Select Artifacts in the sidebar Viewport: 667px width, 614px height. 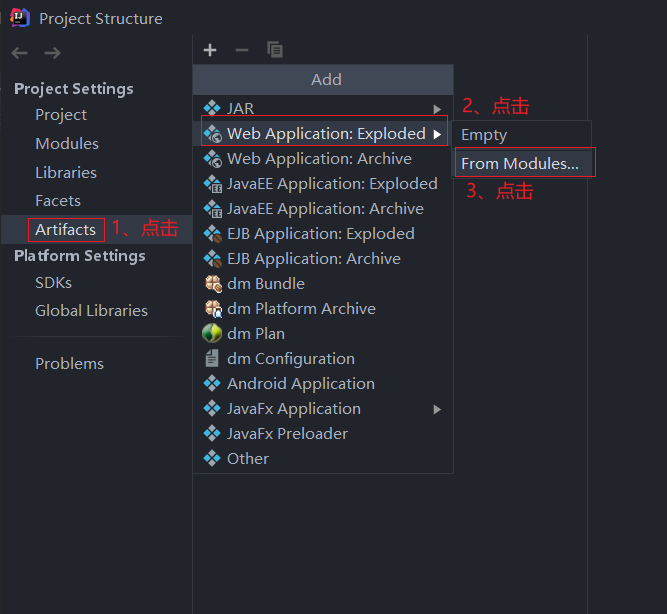(x=66, y=230)
